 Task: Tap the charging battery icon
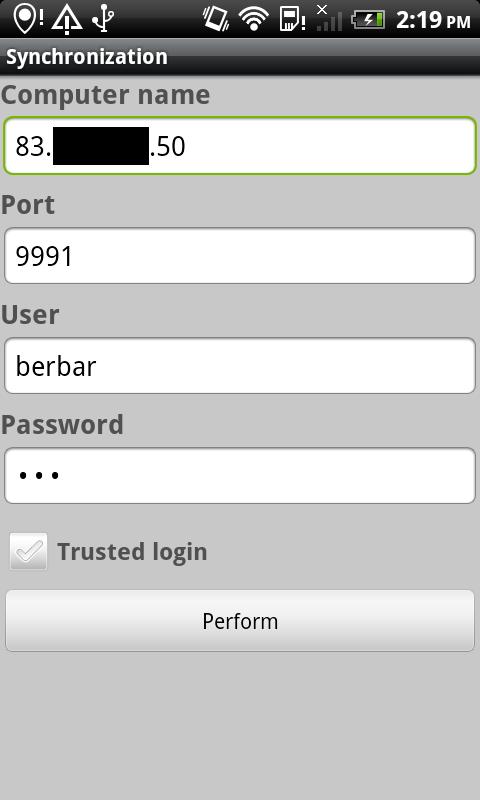click(x=368, y=20)
